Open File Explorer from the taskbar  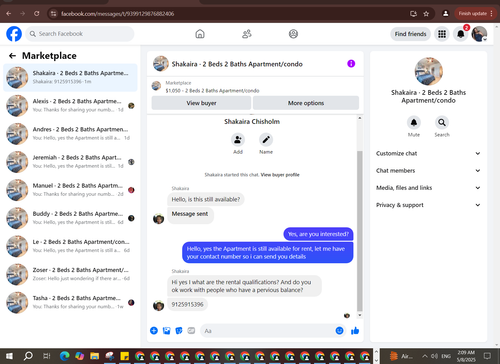(x=94, y=356)
